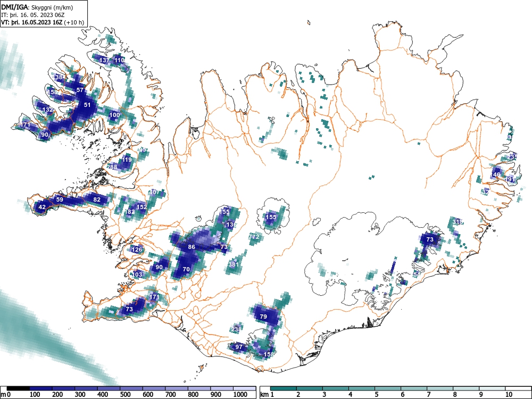The width and height of the screenshot is (532, 399).
Task: Click the "5" tick label on the kilometre legend
Action: pyautogui.click(x=376, y=395)
